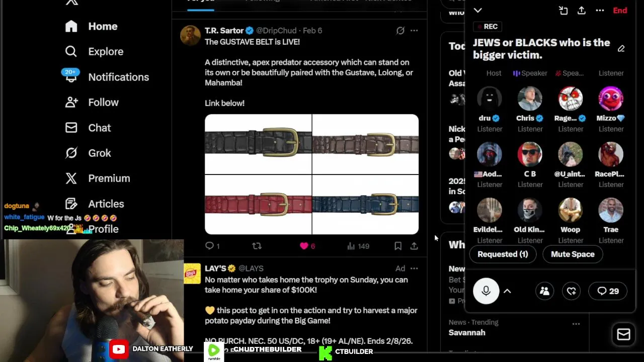
Task: Open the navy blue belt image
Action: click(x=365, y=205)
